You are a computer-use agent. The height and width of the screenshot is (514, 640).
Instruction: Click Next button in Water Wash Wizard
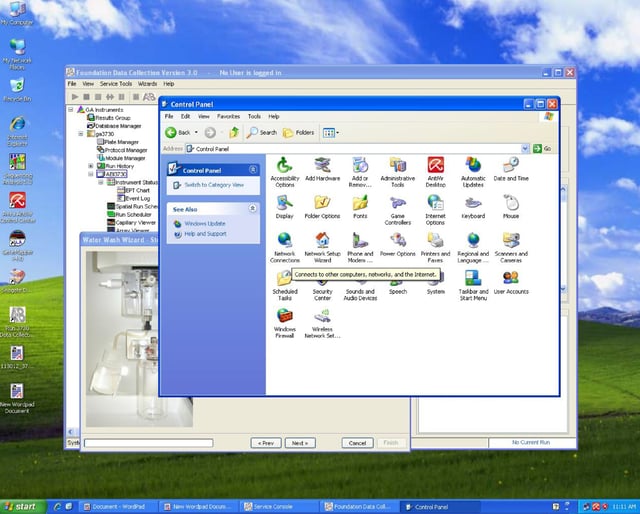[300, 443]
